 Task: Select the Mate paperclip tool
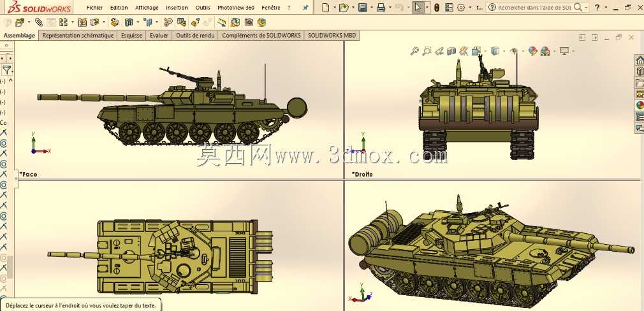click(x=39, y=22)
